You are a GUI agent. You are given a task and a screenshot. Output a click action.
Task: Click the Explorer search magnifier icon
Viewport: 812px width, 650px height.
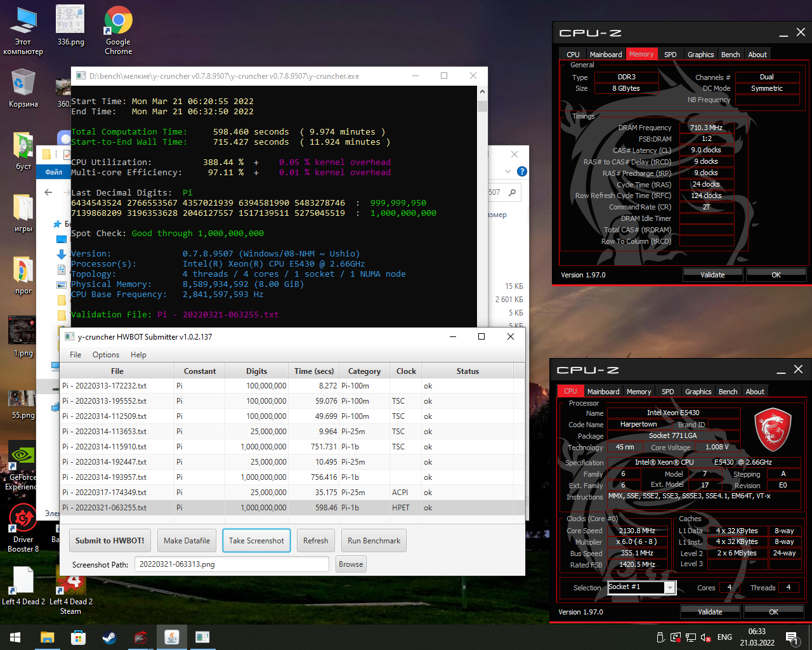(512, 192)
